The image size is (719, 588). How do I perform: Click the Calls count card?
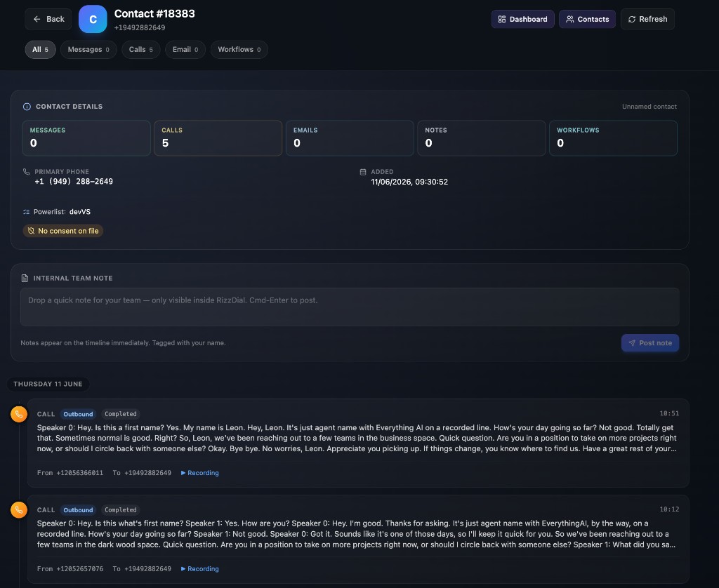click(x=218, y=138)
